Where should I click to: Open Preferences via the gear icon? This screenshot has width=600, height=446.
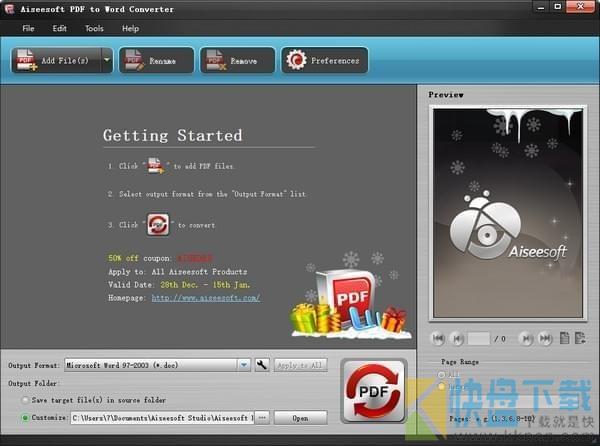[296, 60]
